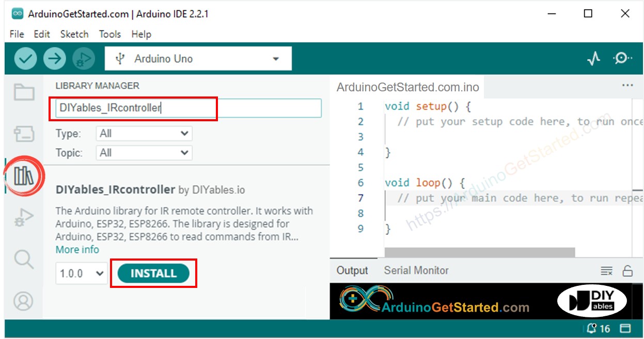Start debugging with the toolbar debug icon

tap(83, 59)
